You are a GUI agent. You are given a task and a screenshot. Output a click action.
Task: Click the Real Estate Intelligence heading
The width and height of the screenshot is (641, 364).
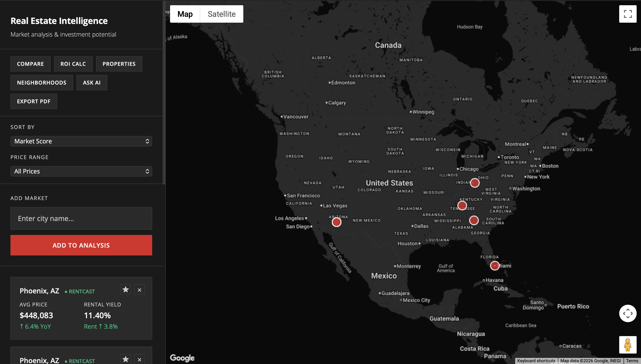point(59,21)
